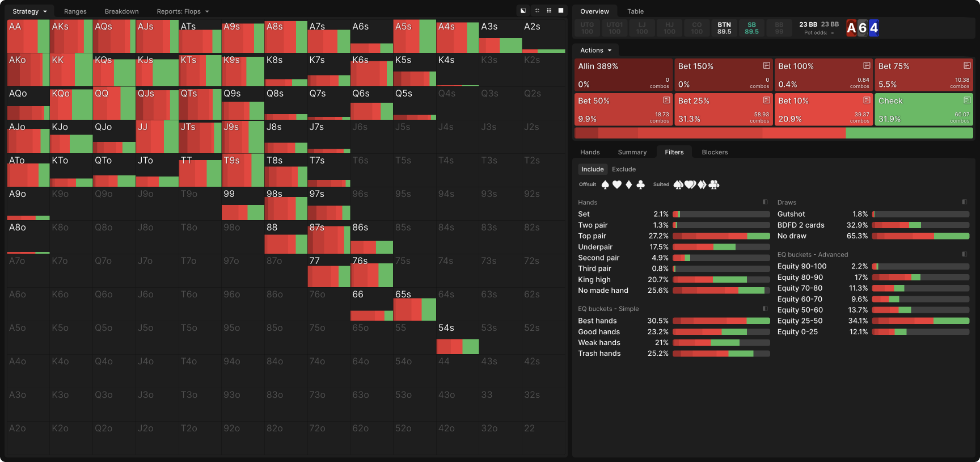The height and width of the screenshot is (462, 980).
Task: Open the Actions dropdown menu
Action: pos(595,51)
